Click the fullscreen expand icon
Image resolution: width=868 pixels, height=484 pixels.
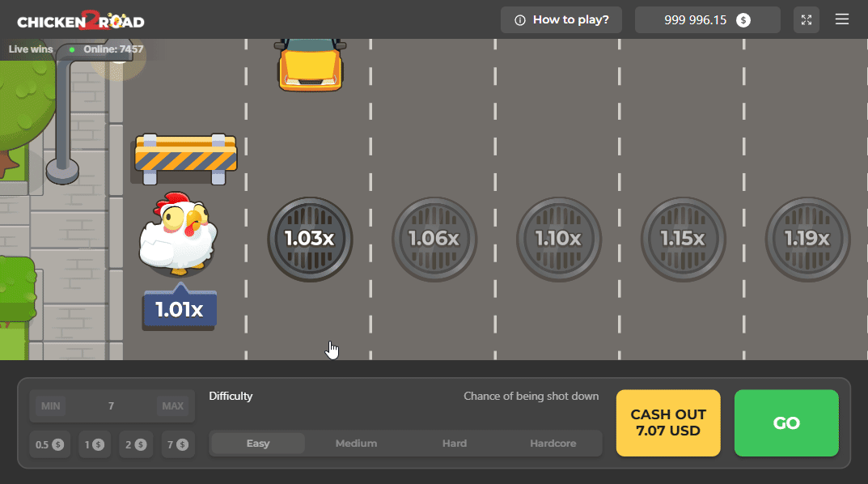pos(806,19)
